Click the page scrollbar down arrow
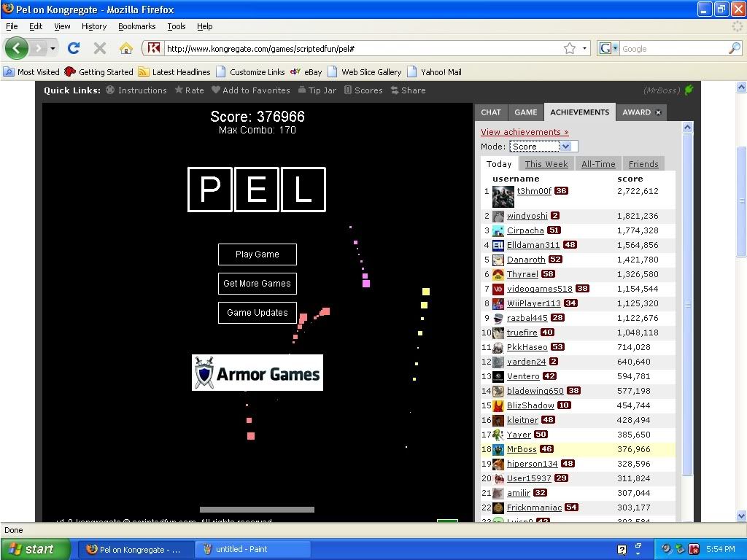Screen dimensions: 747x560 tap(741, 516)
